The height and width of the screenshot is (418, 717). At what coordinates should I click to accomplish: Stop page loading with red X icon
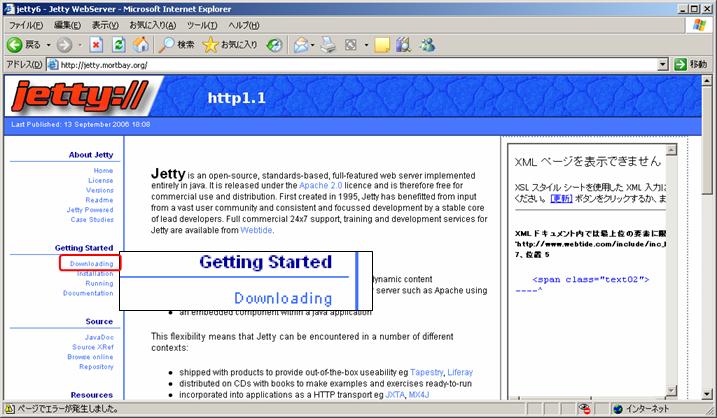(x=96, y=44)
